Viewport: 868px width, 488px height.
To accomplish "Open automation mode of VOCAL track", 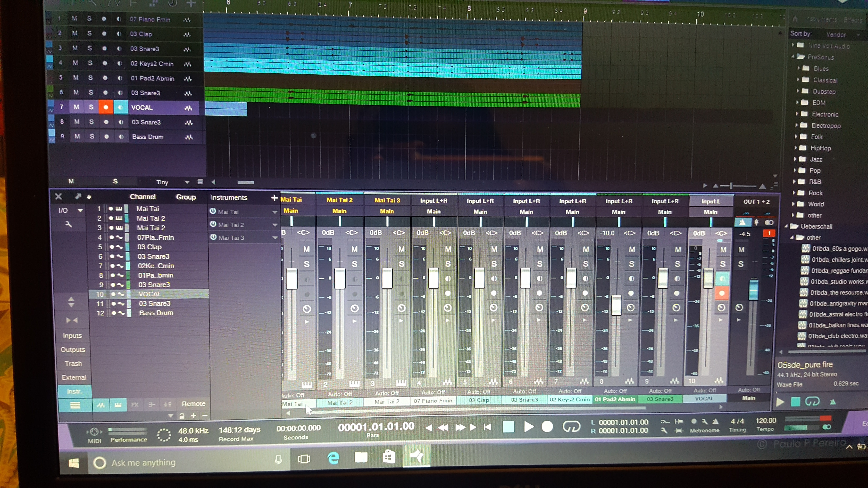I will [x=704, y=390].
